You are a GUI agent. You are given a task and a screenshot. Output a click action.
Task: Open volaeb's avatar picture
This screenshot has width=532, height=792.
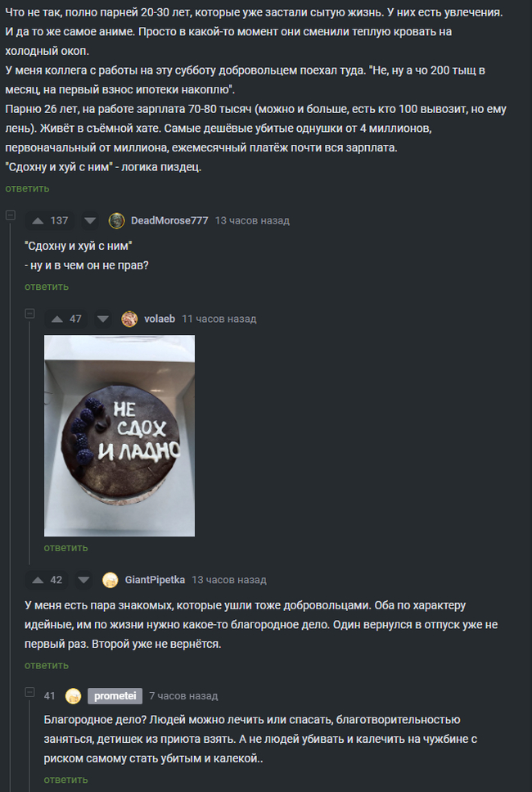[129, 319]
